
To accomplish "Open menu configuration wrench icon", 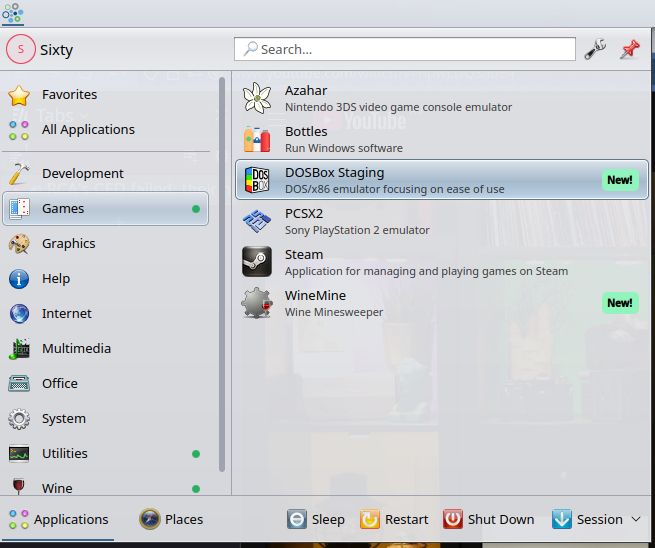I will 595,49.
